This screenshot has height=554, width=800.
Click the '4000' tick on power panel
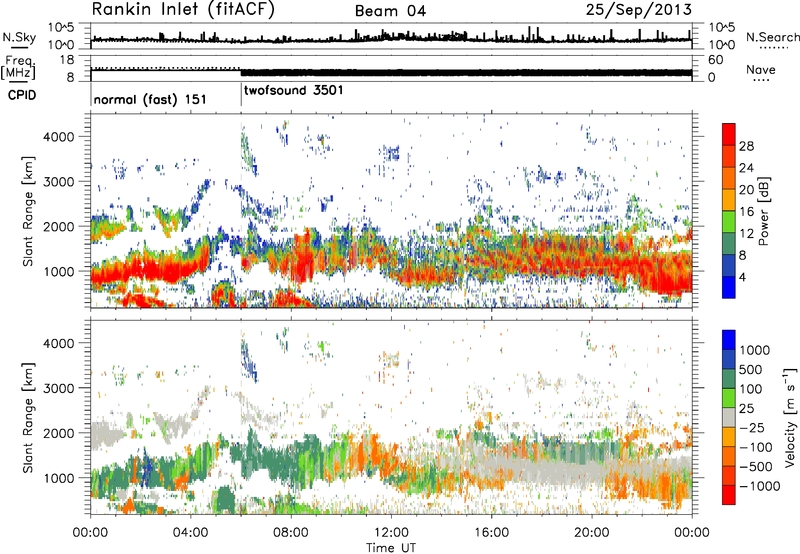58,137
